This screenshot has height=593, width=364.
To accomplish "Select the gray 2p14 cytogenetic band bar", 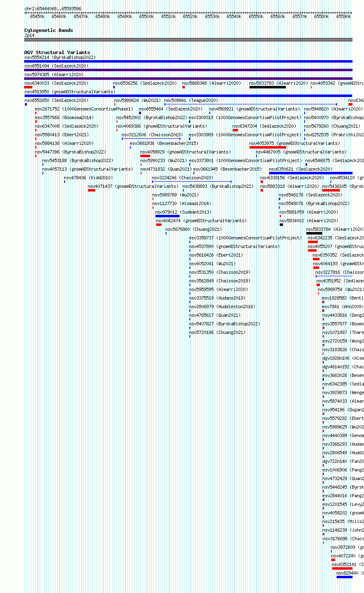I will click(x=188, y=40).
